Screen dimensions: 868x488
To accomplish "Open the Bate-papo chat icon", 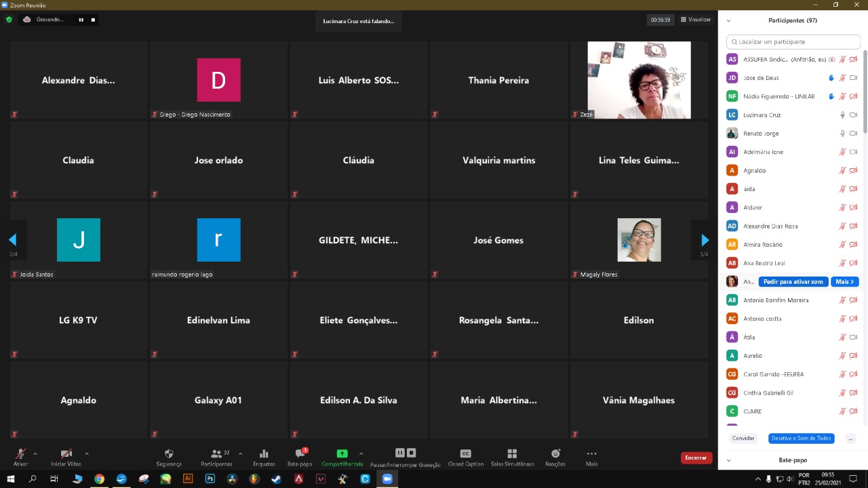I will click(x=300, y=453).
